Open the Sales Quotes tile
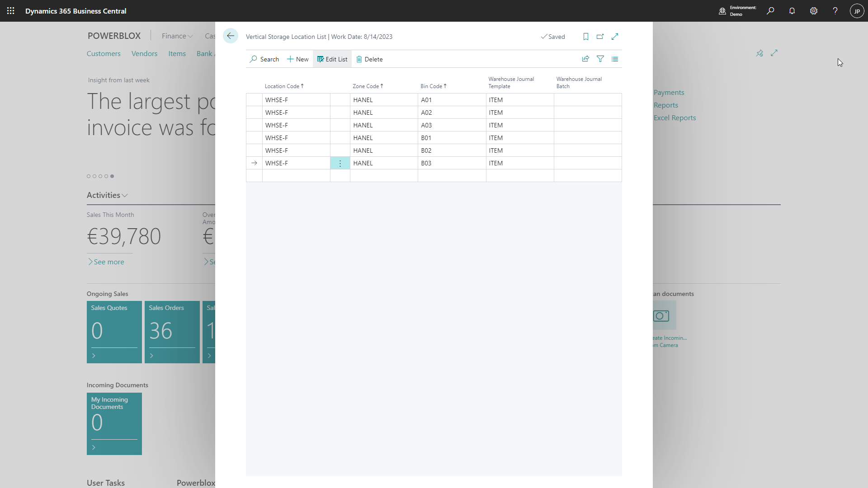 pos(114,332)
